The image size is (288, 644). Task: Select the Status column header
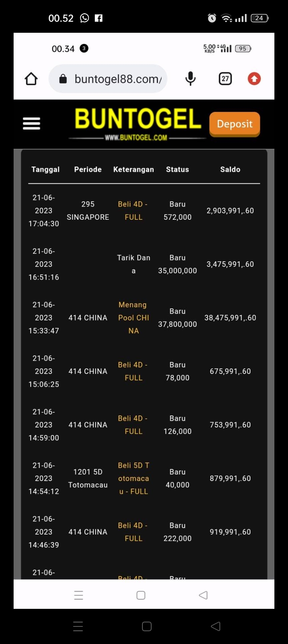point(177,169)
